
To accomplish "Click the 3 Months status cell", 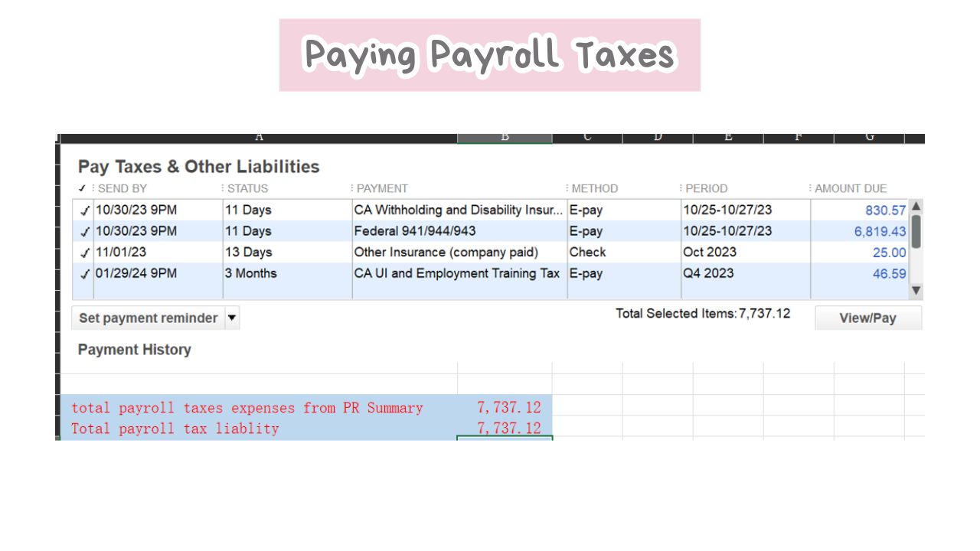I will tap(251, 273).
